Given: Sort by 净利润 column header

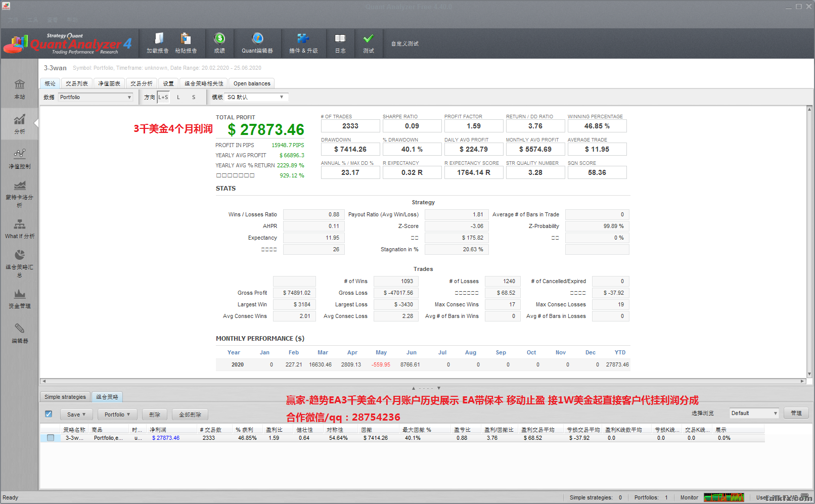Looking at the screenshot, I should pyautogui.click(x=173, y=430).
